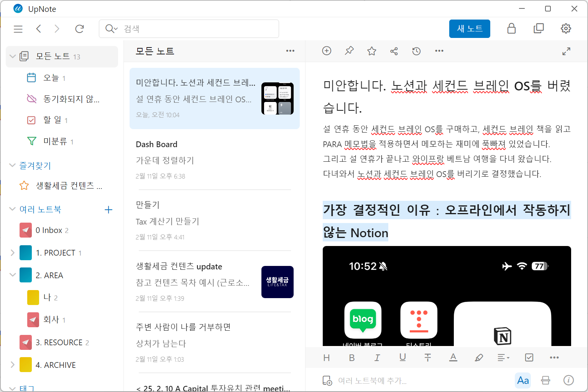Open note list more options

click(x=290, y=51)
